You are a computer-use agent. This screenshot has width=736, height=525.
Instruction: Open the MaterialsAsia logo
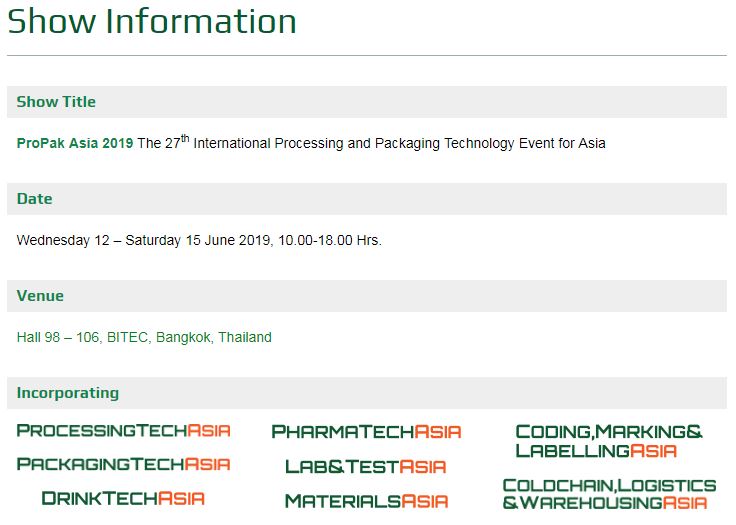(x=366, y=501)
